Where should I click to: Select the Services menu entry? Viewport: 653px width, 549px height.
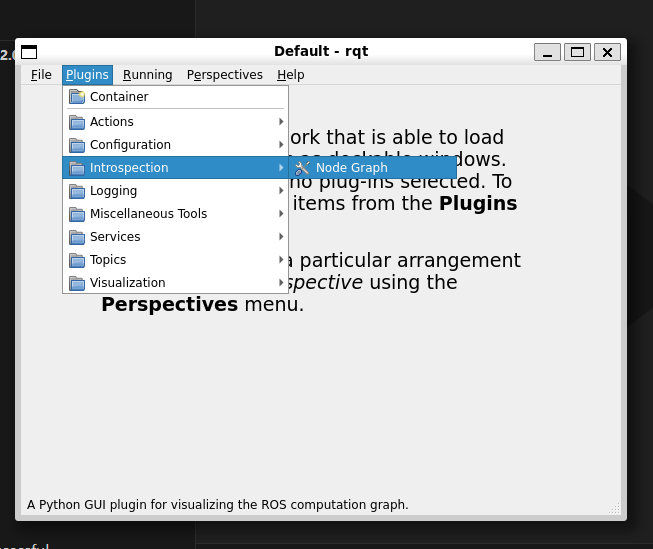click(175, 237)
